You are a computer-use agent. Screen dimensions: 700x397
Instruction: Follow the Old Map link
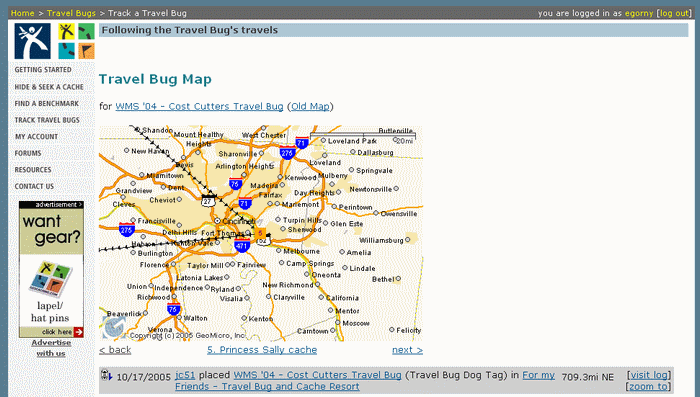(x=310, y=106)
